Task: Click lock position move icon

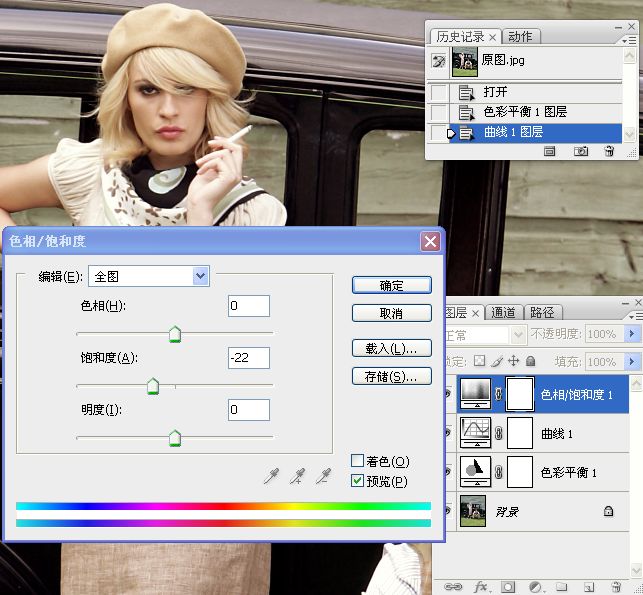Action: 513,361
